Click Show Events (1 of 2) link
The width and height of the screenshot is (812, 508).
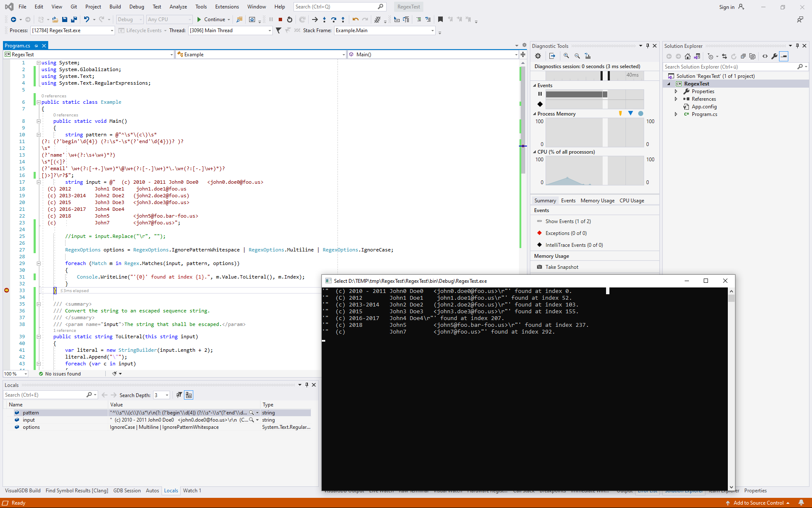click(568, 221)
